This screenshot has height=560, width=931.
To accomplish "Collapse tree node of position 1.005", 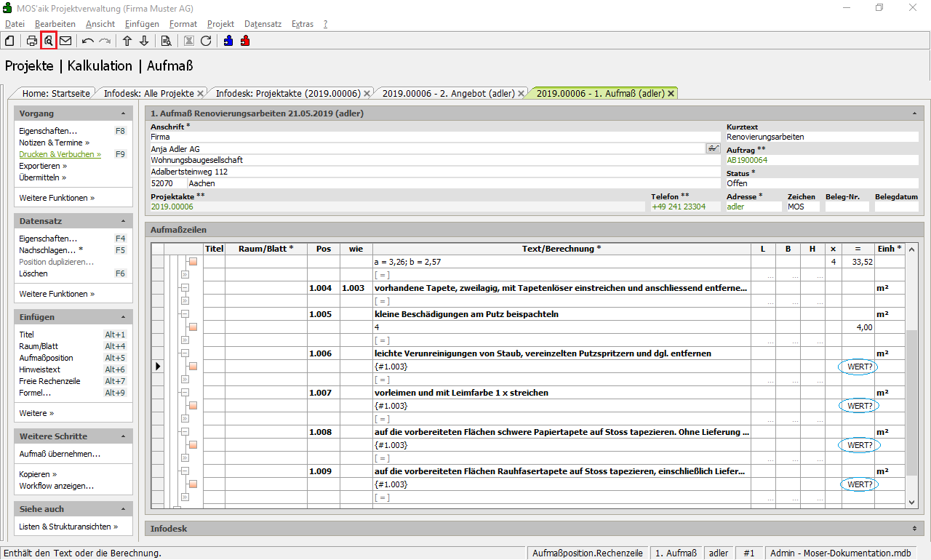I will click(x=185, y=314).
